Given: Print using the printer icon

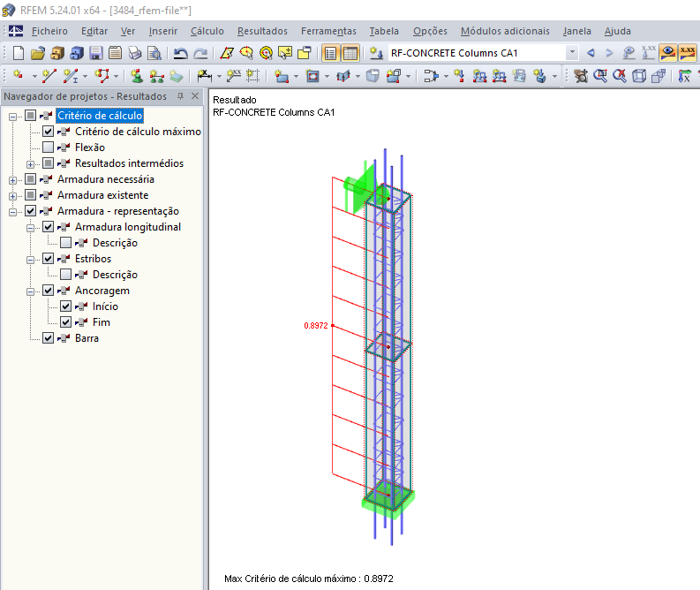Looking at the screenshot, I should coord(135,53).
